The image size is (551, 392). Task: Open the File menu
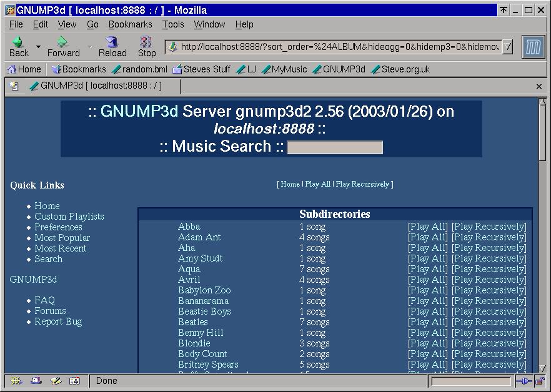coord(16,24)
